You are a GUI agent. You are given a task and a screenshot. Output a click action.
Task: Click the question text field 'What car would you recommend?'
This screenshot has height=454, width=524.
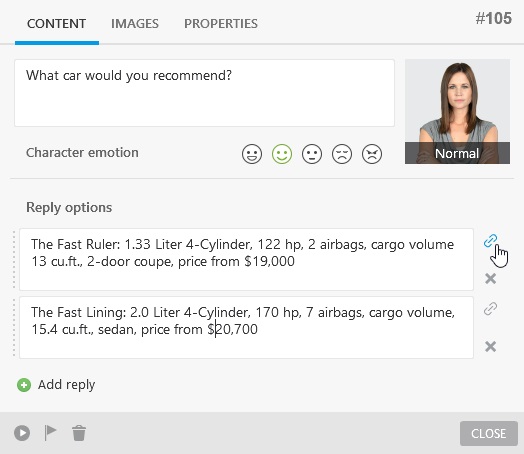[x=204, y=93]
